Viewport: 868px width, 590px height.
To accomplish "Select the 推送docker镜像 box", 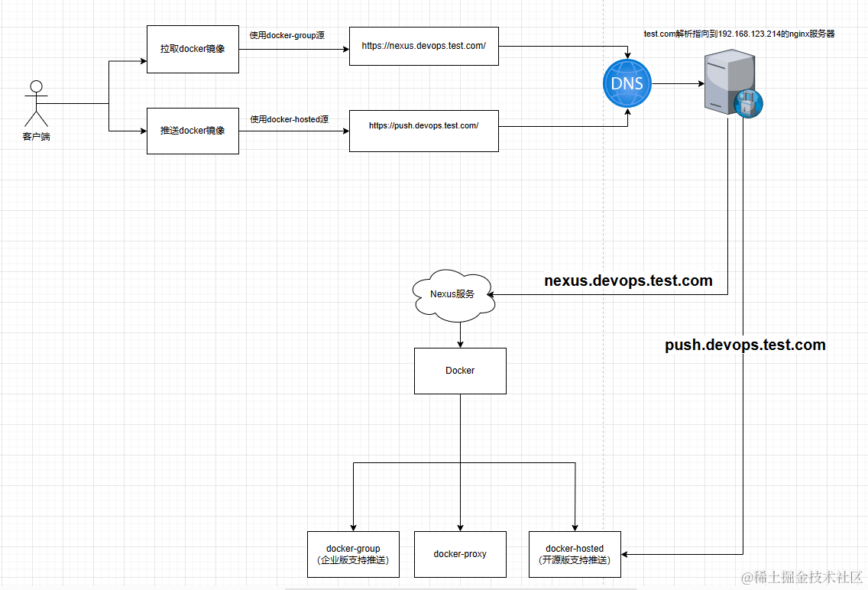I will click(x=193, y=131).
